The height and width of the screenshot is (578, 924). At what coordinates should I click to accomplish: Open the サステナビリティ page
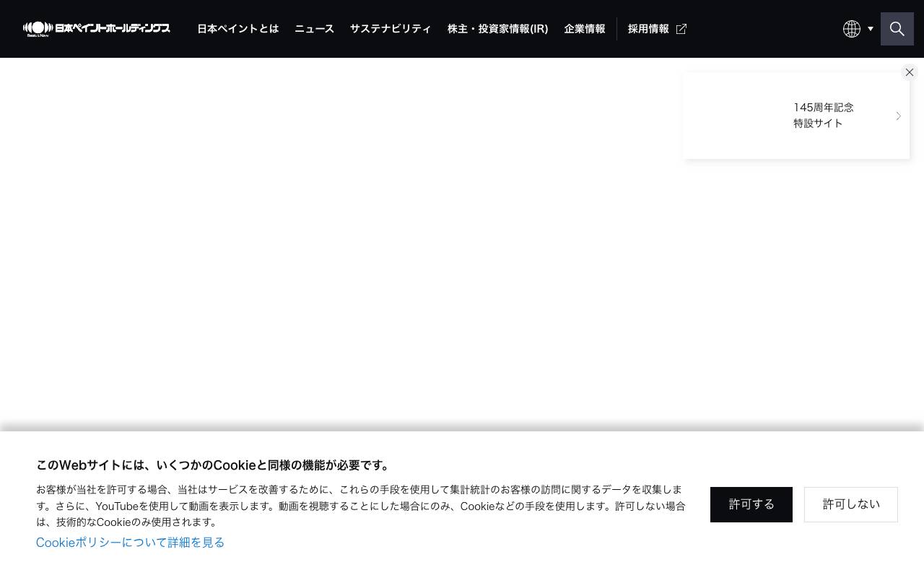[391, 29]
